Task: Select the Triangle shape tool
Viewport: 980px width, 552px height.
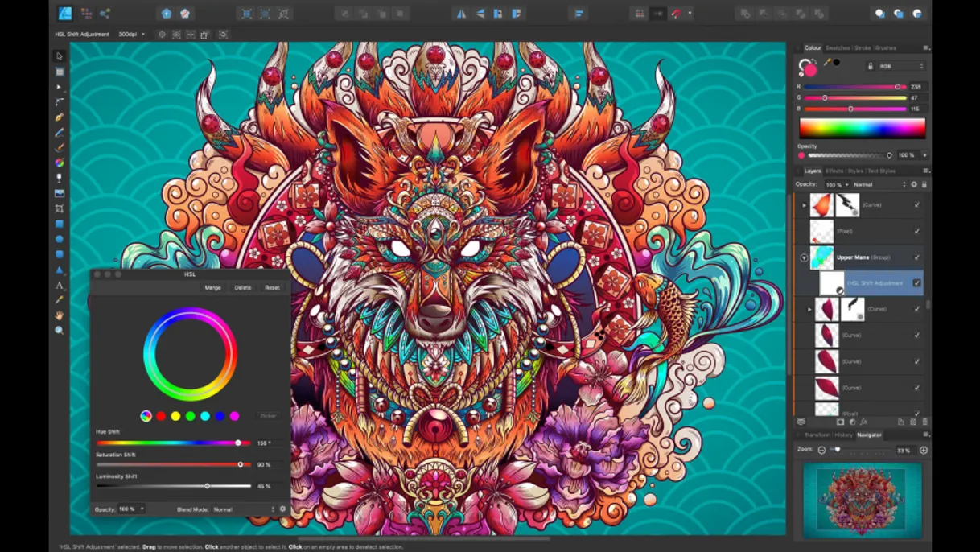Action: click(60, 270)
